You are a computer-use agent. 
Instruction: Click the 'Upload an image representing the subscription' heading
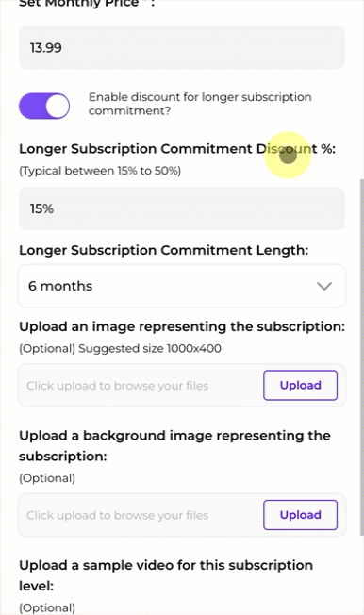pyautogui.click(x=182, y=326)
